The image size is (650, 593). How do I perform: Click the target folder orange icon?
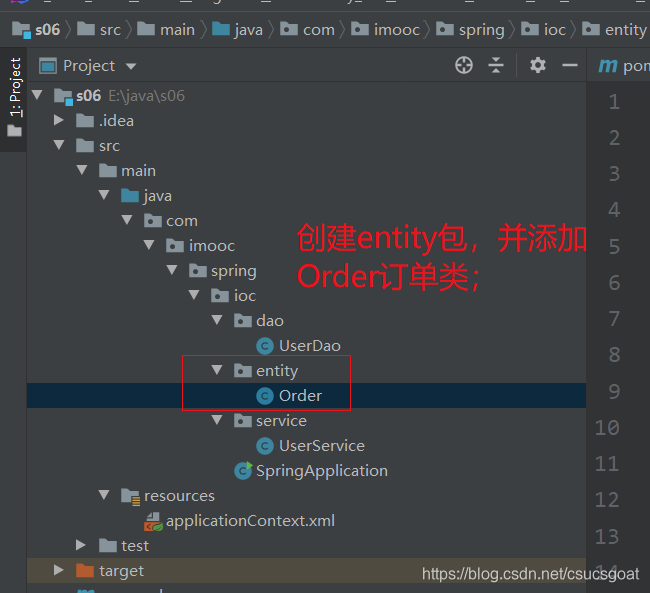(85, 571)
